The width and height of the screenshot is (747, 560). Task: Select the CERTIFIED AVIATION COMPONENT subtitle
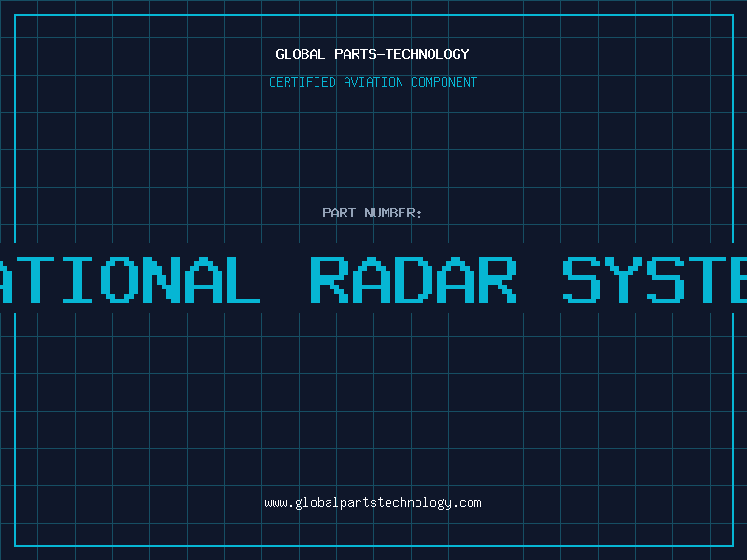pyautogui.click(x=373, y=82)
